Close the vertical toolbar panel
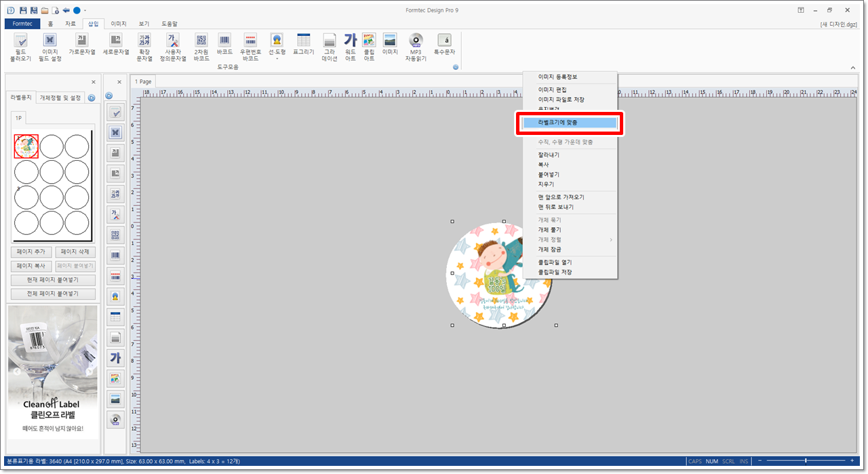868x474 pixels. [119, 82]
